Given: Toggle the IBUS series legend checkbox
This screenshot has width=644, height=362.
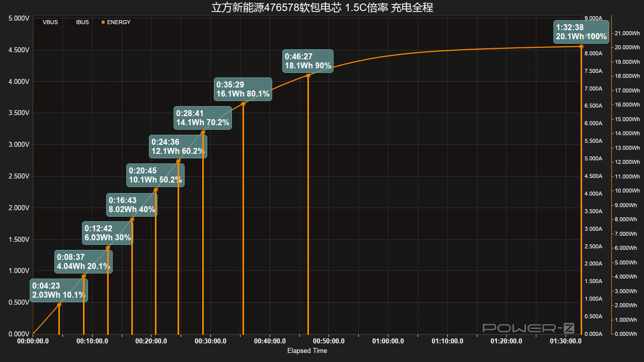Looking at the screenshot, I should pyautogui.click(x=71, y=22).
